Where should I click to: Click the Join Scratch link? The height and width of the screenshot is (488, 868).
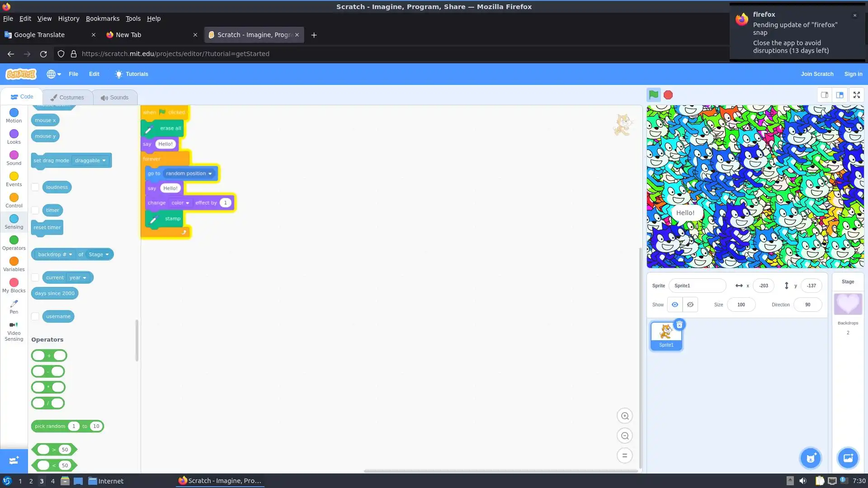point(817,74)
